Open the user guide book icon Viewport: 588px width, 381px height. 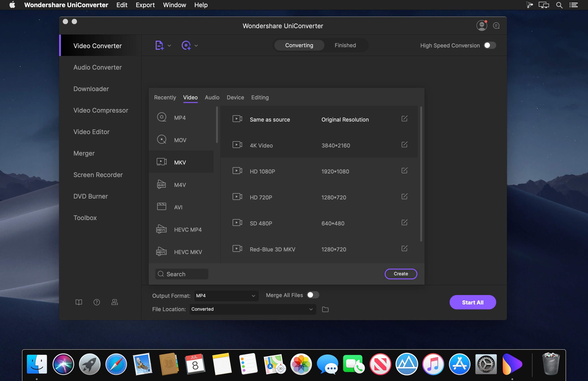(79, 302)
